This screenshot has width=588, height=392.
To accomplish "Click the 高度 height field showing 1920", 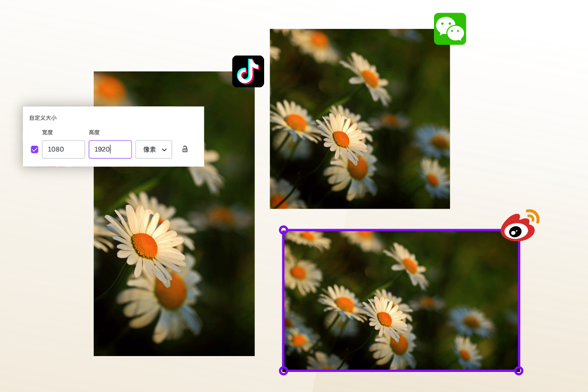I will 110,149.
